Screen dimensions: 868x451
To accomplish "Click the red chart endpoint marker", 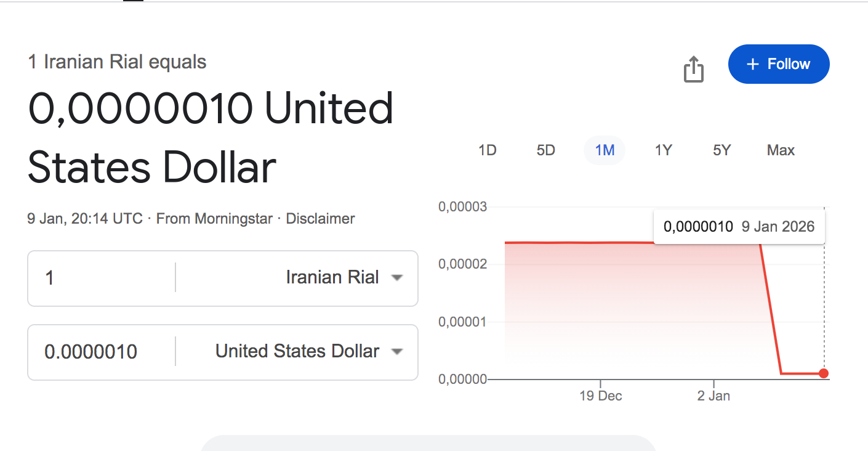I will tap(824, 373).
